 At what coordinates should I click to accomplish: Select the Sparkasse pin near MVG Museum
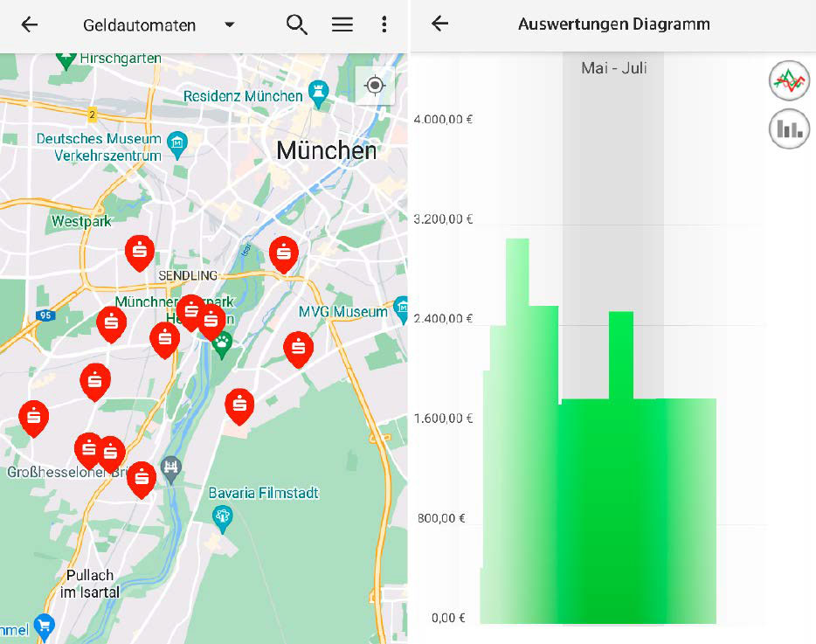pos(298,349)
